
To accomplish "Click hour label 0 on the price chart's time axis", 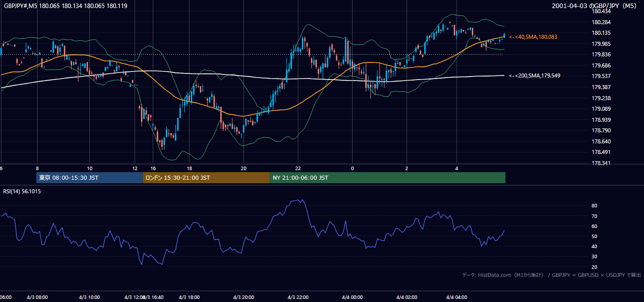I will 352,168.
